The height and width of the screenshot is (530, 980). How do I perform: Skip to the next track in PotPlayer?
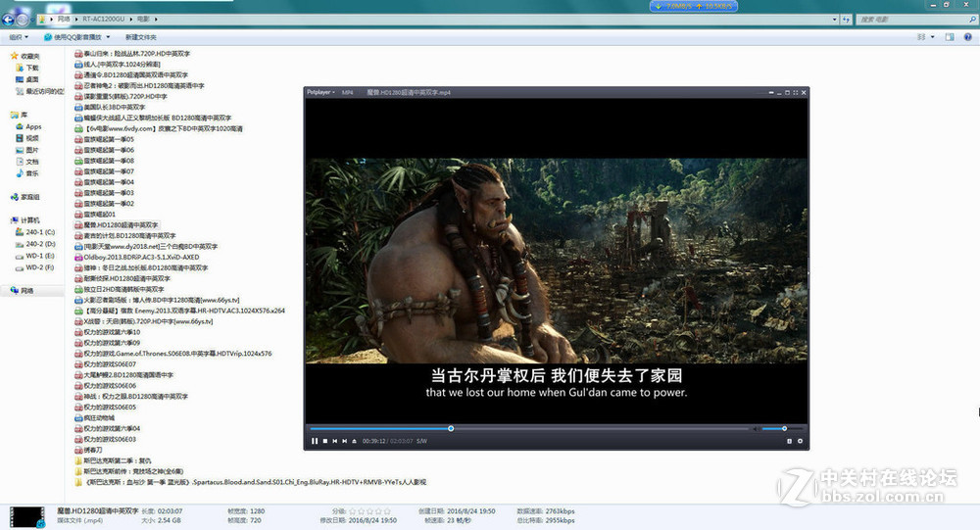tap(344, 441)
